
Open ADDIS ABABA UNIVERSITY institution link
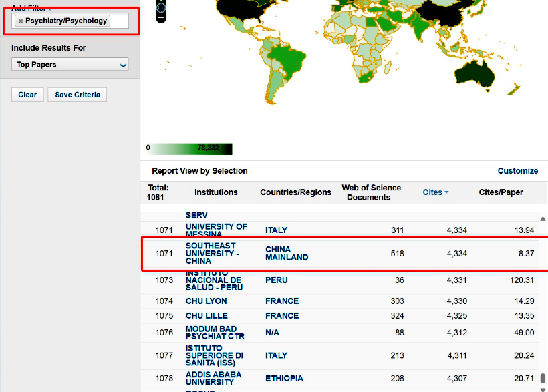214,379
